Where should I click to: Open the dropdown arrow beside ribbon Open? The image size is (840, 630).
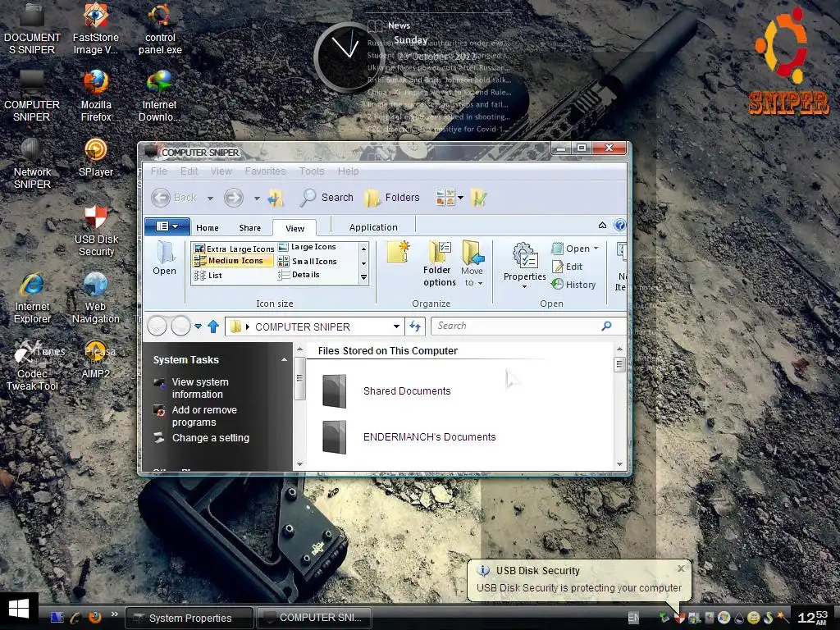click(596, 249)
